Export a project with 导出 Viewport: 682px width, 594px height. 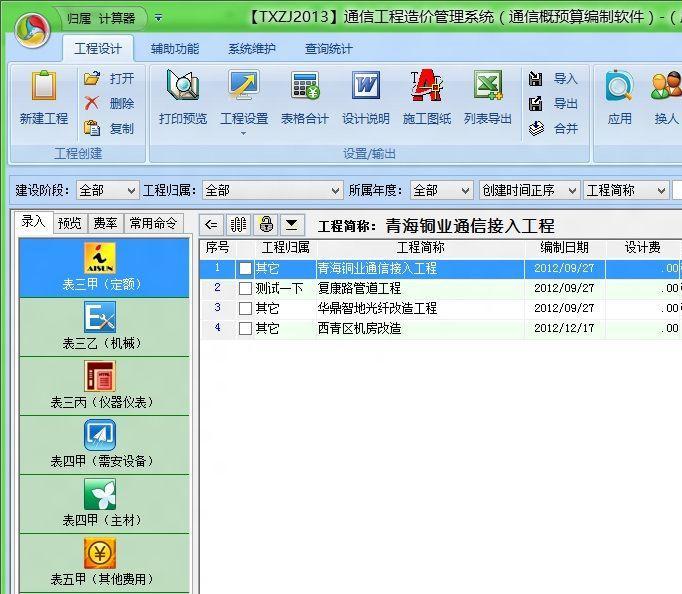[x=553, y=103]
